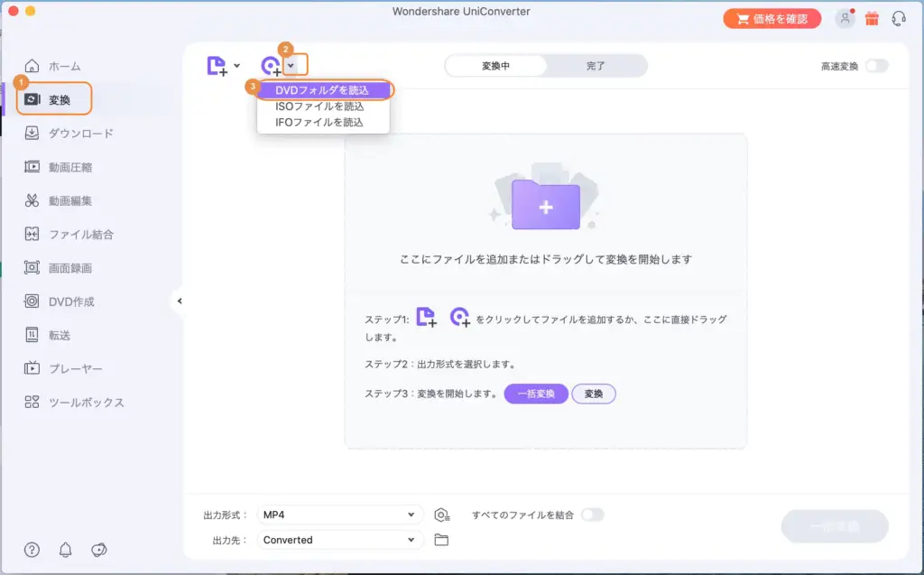Click the 一括変換 convert button
The width and height of the screenshot is (924, 575).
(834, 526)
